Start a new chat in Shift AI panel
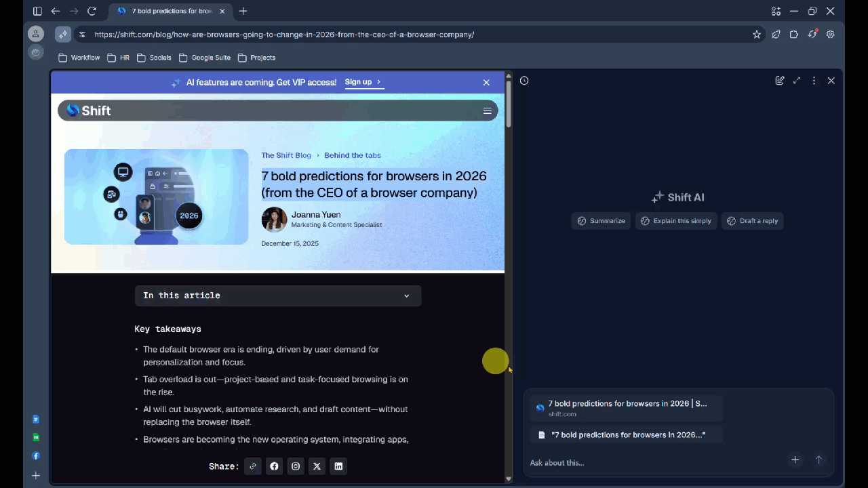 point(780,81)
